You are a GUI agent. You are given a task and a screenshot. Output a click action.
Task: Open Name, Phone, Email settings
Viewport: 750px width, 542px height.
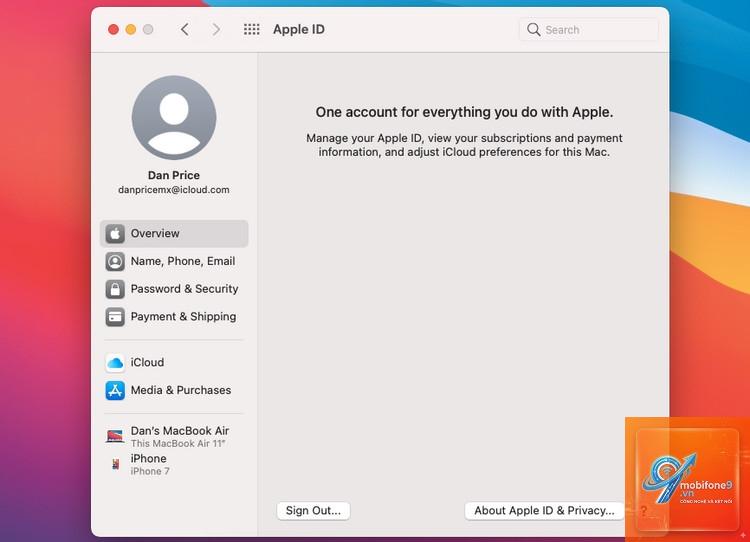coord(174,261)
